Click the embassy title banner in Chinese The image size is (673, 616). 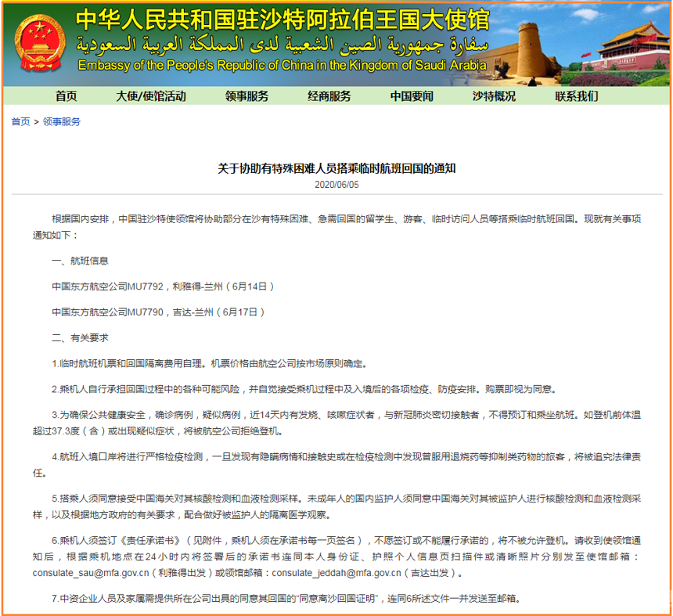[x=283, y=20]
